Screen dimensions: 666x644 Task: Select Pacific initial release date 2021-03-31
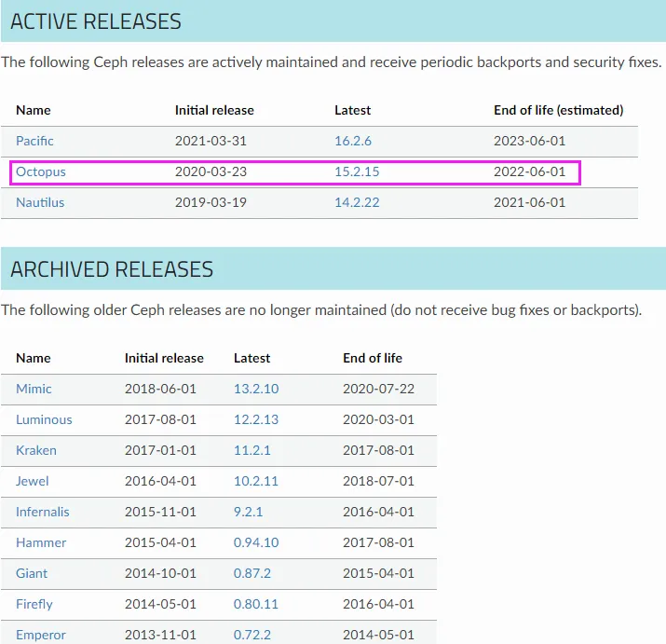click(x=211, y=141)
